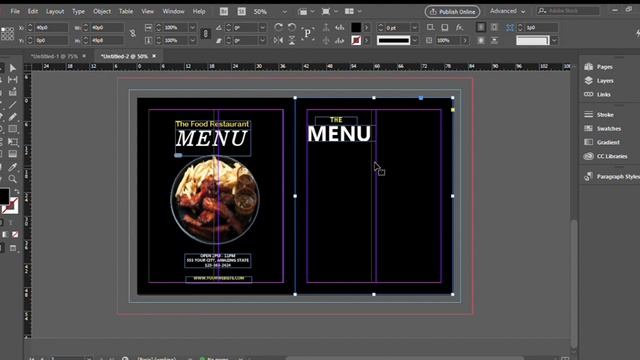Select the Eyedropper tool
Screen dimensions: 640x360
point(13,167)
